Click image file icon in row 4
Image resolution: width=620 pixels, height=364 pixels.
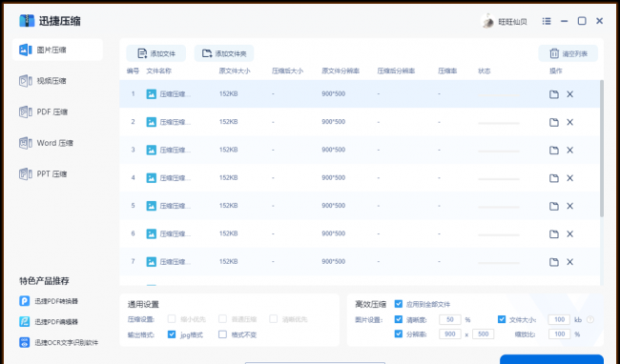pos(151,178)
